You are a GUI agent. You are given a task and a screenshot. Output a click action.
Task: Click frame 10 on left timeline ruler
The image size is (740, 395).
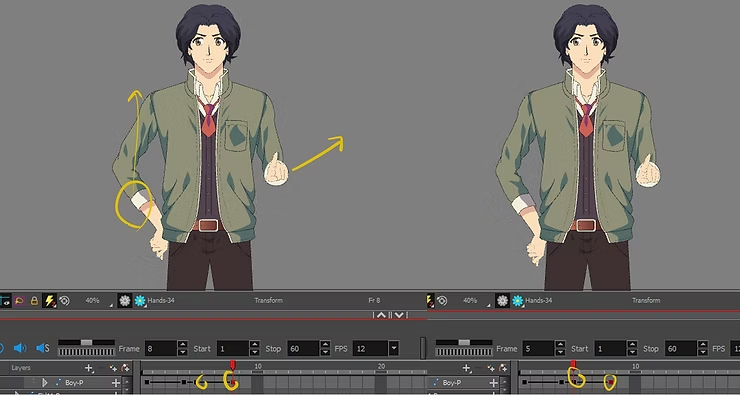258,366
